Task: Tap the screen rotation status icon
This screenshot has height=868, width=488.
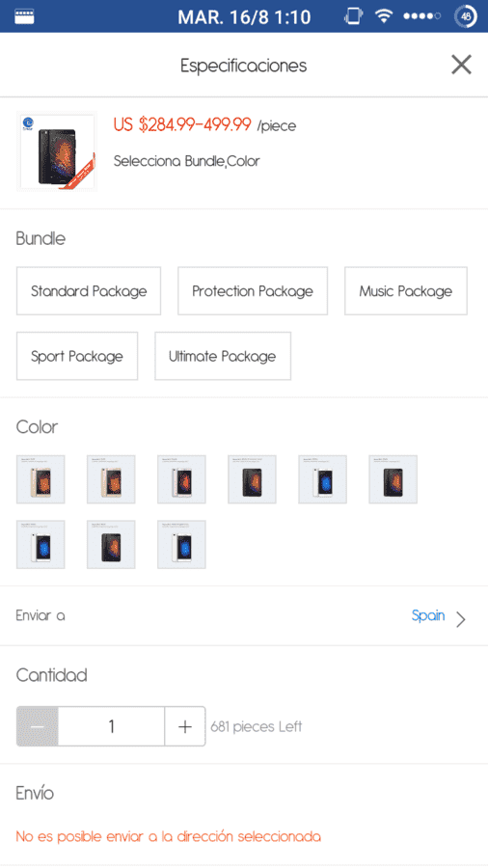Action: (353, 16)
